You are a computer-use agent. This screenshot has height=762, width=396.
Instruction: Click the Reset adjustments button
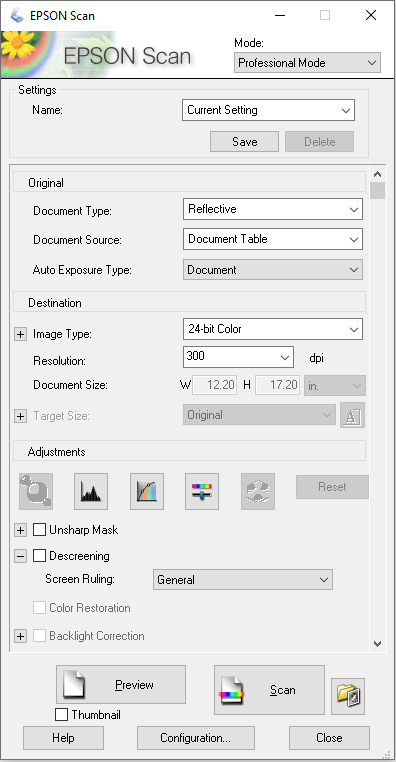point(332,486)
